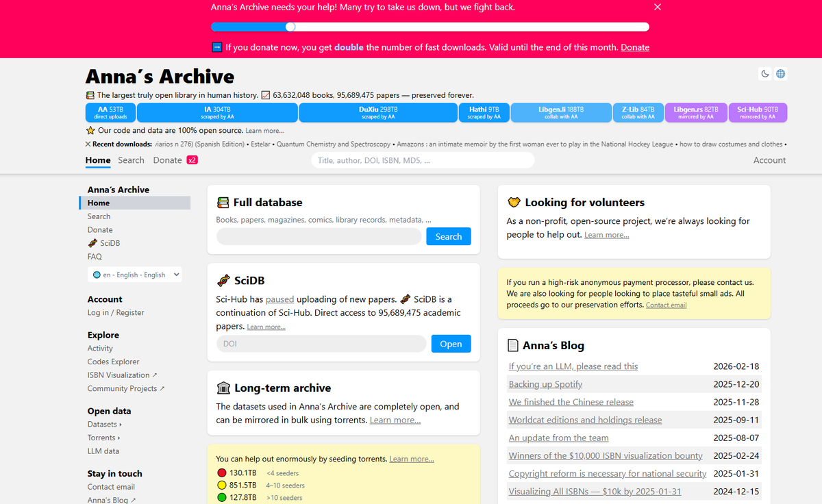The width and height of the screenshot is (822, 504).
Task: Click the blue Open button
Action: (x=451, y=344)
